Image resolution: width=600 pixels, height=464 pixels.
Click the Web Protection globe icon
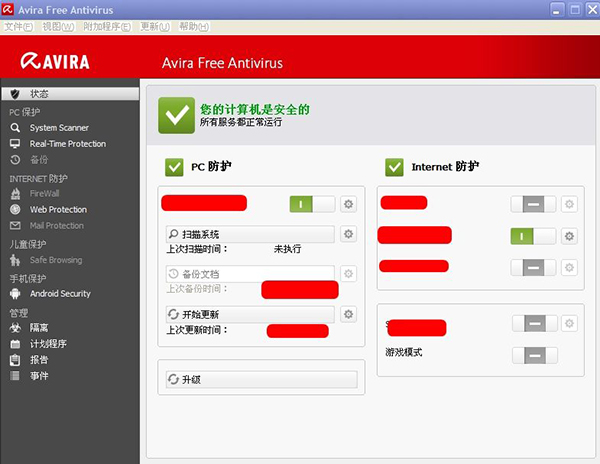15,209
